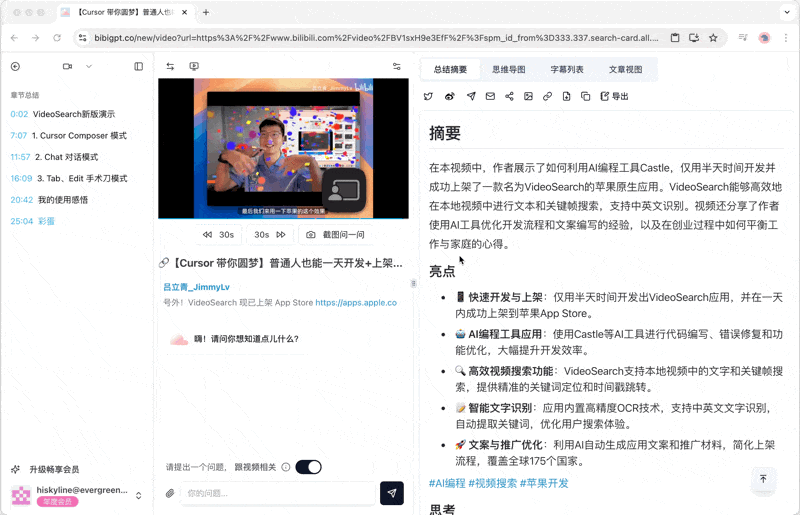Expand the account switcher chevrons

[x=138, y=496]
